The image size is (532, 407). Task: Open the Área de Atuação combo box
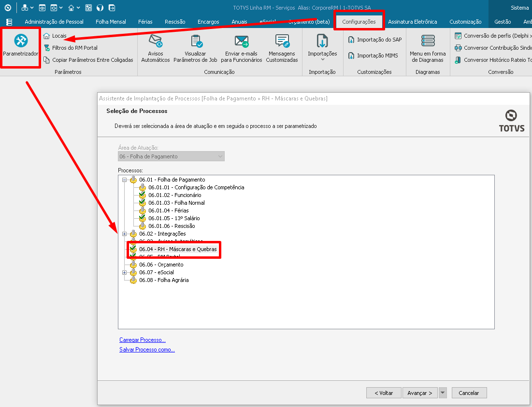tap(171, 156)
